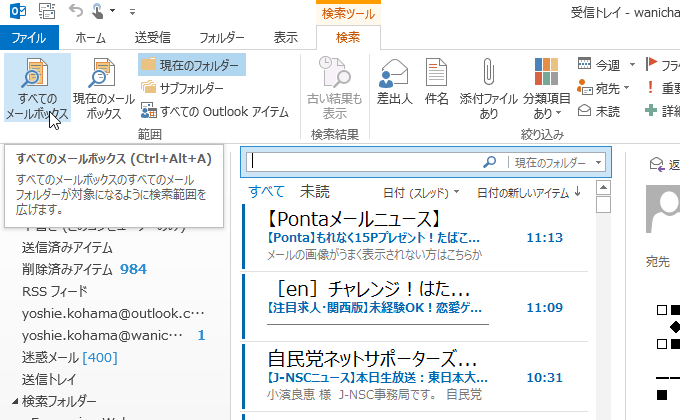Set scope to すべてのメールボックス
Viewport: 680px width, 420px height.
pyautogui.click(x=37, y=88)
